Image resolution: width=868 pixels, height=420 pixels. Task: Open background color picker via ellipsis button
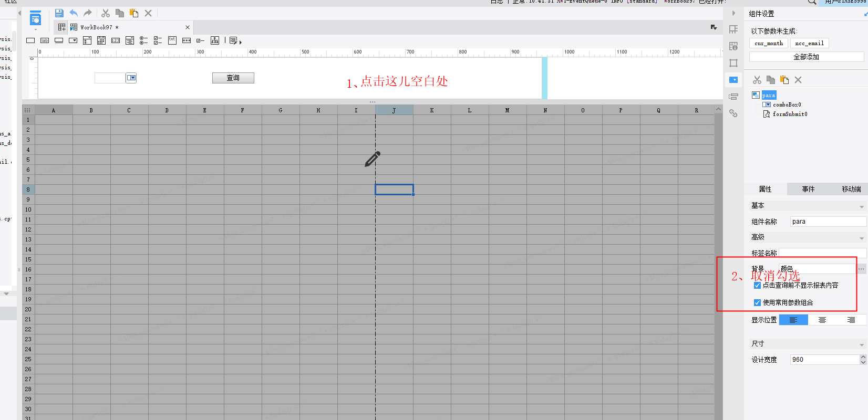(861, 269)
